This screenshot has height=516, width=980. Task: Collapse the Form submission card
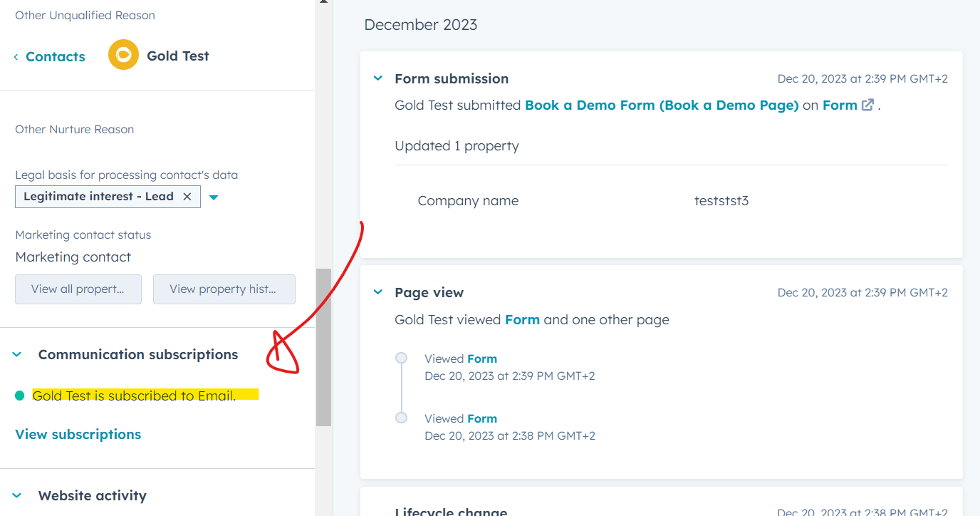[378, 78]
